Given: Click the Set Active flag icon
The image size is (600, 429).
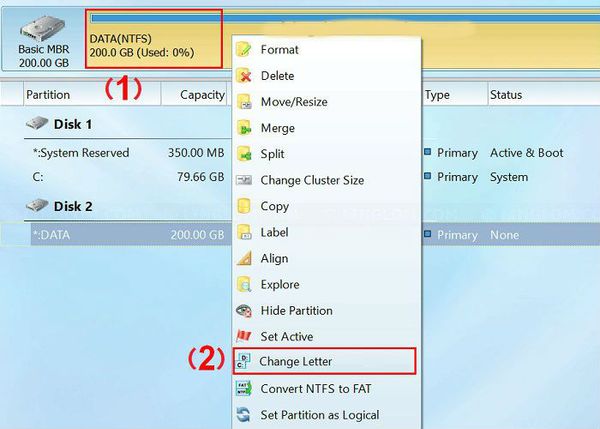Looking at the screenshot, I should pos(243,336).
